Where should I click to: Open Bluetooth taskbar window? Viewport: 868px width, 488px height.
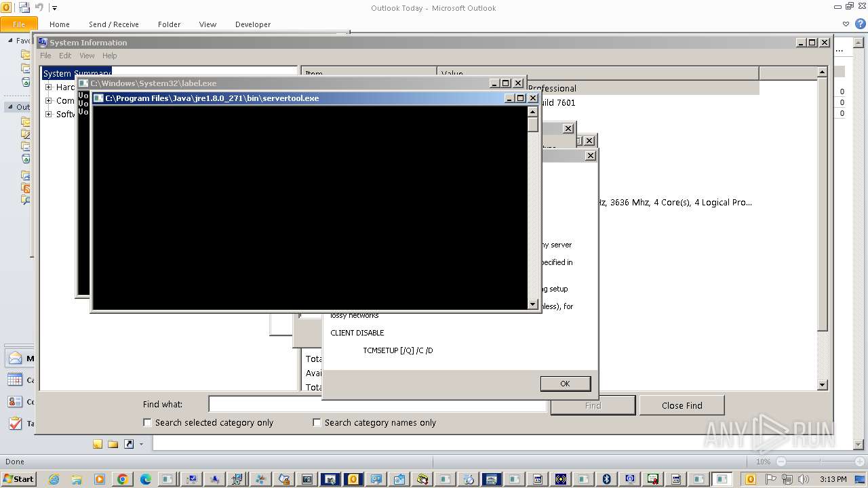tap(607, 479)
